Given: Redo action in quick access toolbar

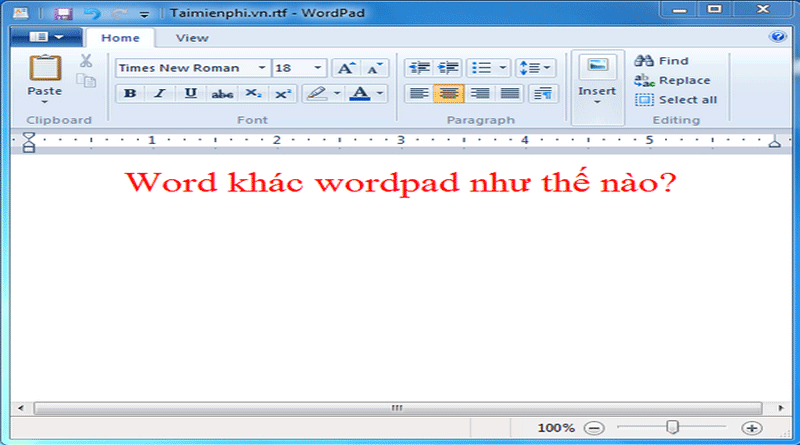Looking at the screenshot, I should point(120,13).
